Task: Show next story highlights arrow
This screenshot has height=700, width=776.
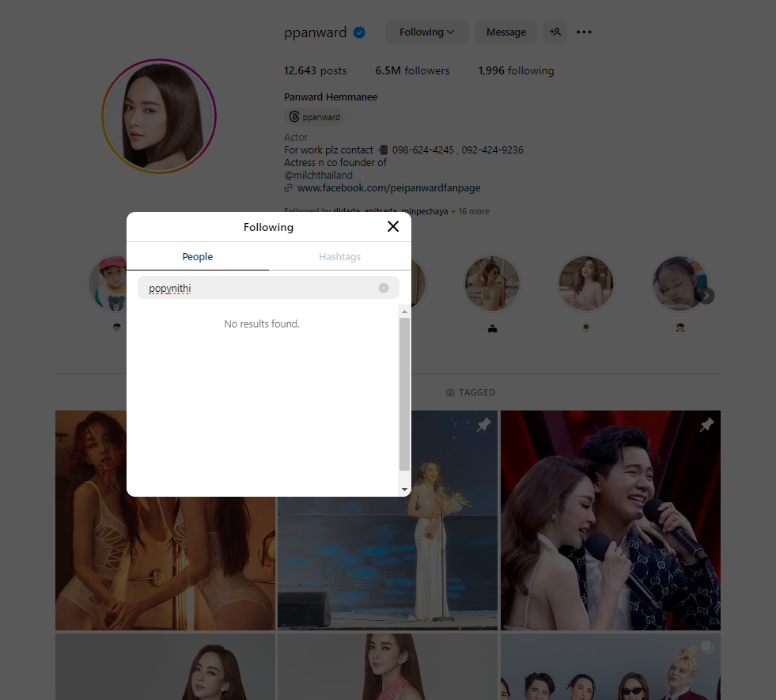Action: click(x=706, y=296)
